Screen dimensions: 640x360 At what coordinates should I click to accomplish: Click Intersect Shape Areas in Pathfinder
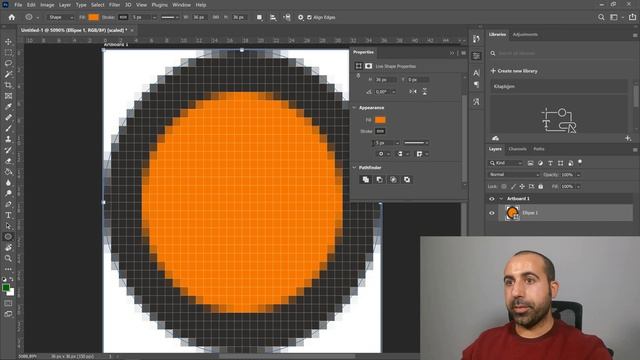(393, 180)
